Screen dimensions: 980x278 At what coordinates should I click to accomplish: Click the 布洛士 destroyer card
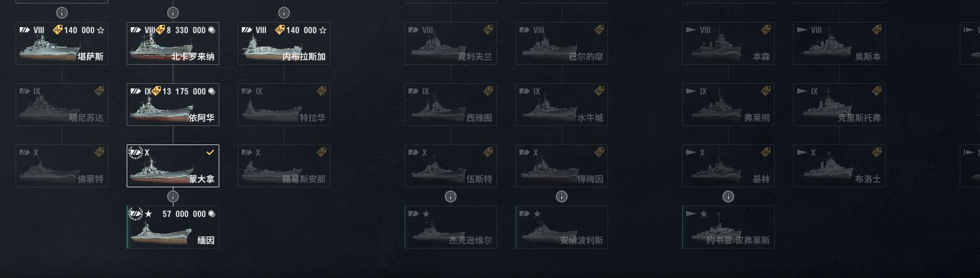(x=839, y=166)
